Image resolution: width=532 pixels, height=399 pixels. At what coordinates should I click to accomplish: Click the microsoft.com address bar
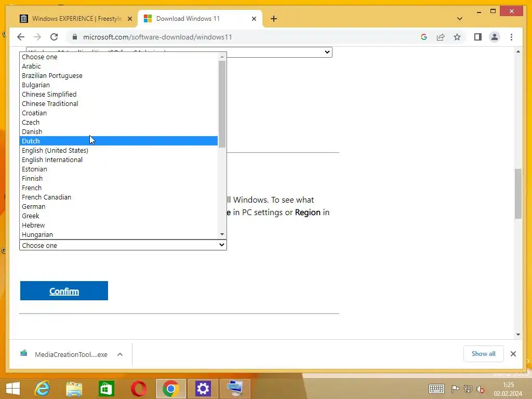(157, 37)
